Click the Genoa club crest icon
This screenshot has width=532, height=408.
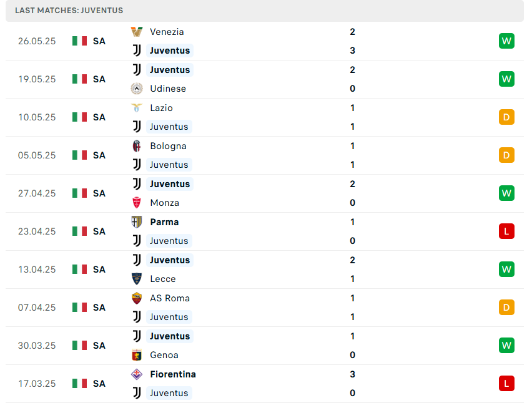pyautogui.click(x=137, y=355)
